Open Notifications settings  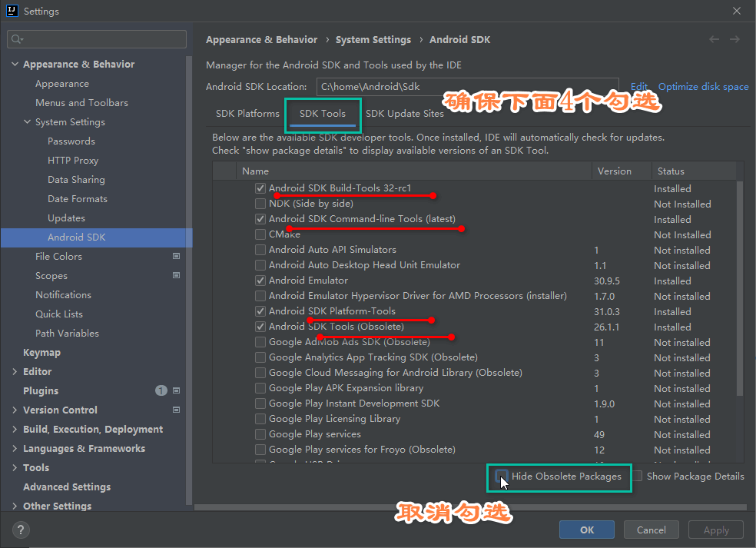(x=63, y=294)
